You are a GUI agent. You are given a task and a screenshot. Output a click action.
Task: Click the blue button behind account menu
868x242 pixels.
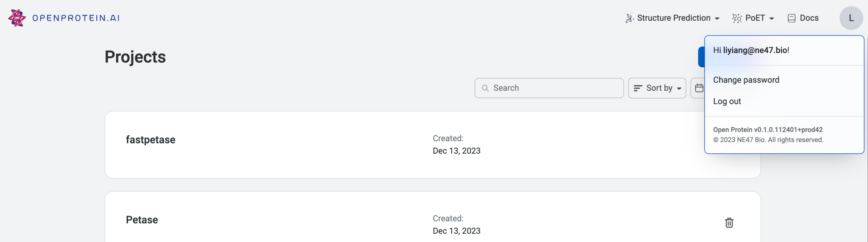pos(701,57)
